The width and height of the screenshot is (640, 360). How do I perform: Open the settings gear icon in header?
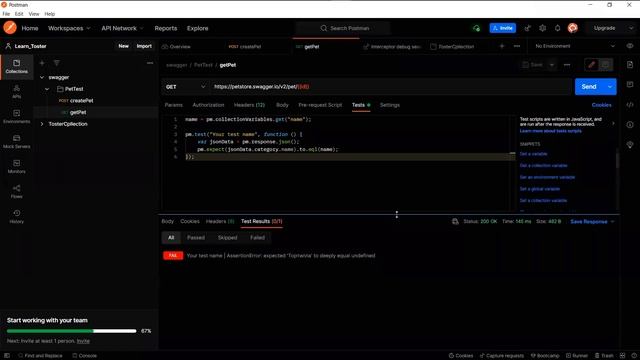tap(542, 28)
